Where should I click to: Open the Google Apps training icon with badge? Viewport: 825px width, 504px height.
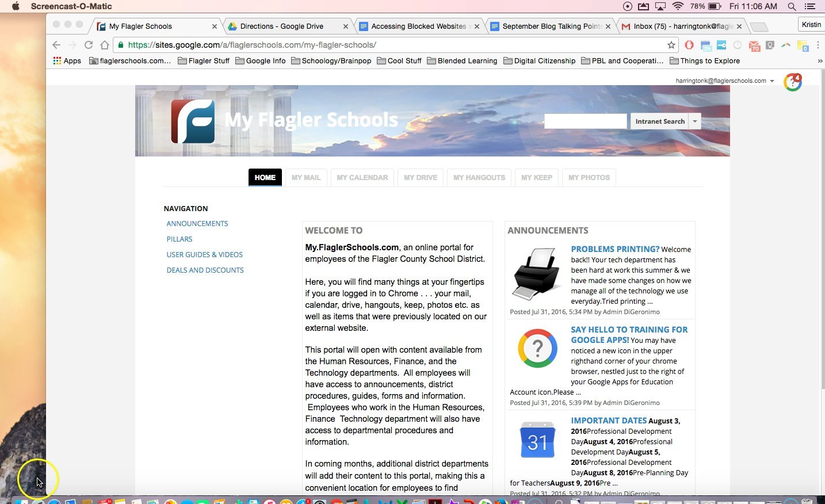click(793, 82)
